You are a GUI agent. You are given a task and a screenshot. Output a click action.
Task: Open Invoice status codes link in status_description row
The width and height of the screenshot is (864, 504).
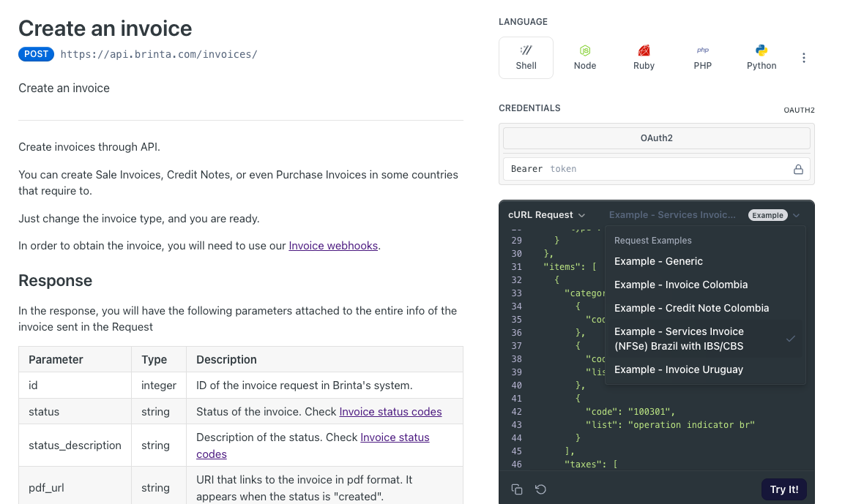[x=313, y=445]
